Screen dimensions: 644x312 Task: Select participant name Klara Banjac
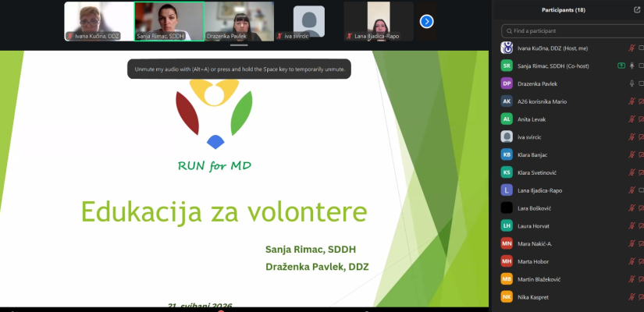pyautogui.click(x=532, y=154)
